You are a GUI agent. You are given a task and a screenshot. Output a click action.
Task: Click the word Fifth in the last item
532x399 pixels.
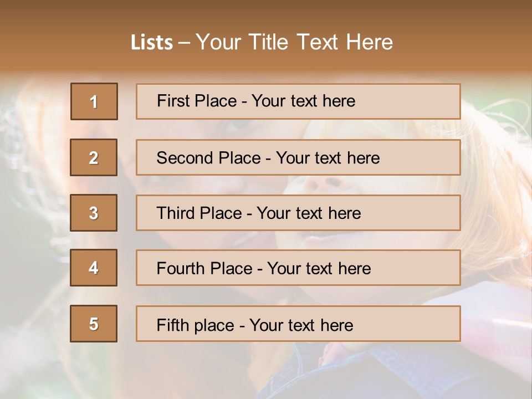pos(172,325)
